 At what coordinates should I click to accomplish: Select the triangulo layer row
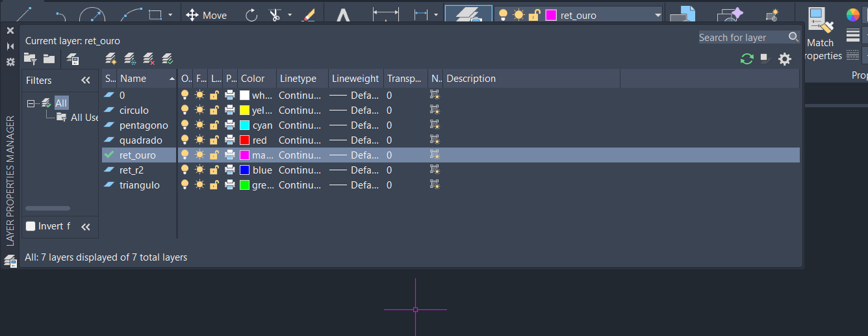(x=139, y=185)
